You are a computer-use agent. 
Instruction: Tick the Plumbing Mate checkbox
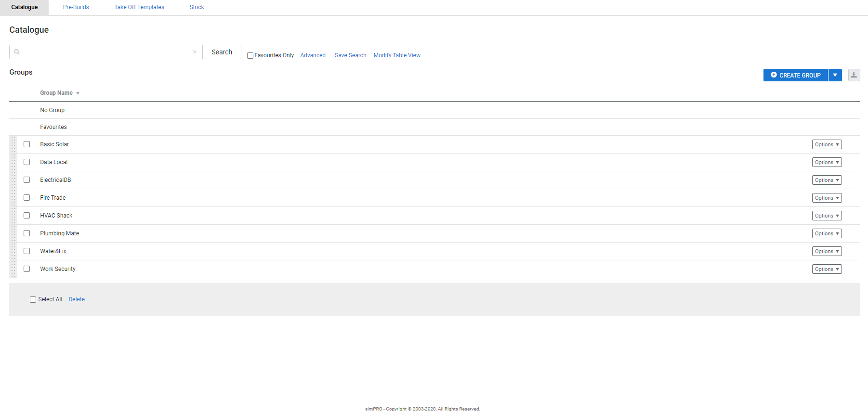pos(27,233)
